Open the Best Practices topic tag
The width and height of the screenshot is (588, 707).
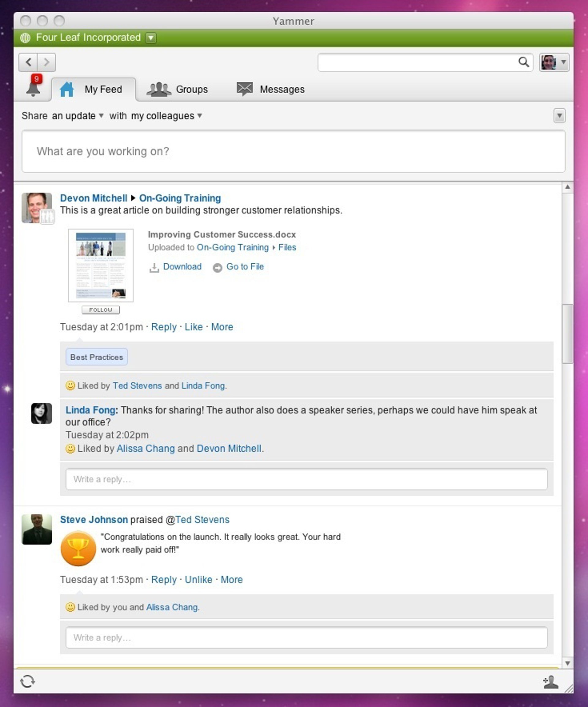(x=97, y=357)
